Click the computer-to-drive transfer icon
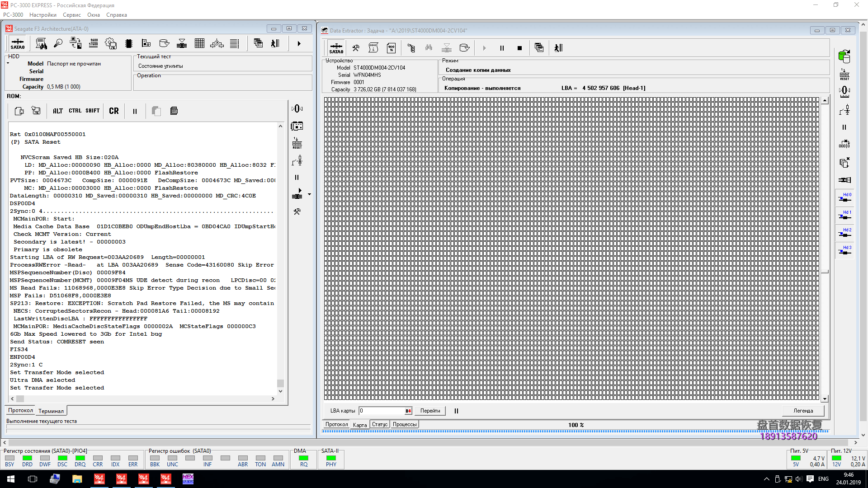This screenshot has width=868, height=488. (x=75, y=43)
